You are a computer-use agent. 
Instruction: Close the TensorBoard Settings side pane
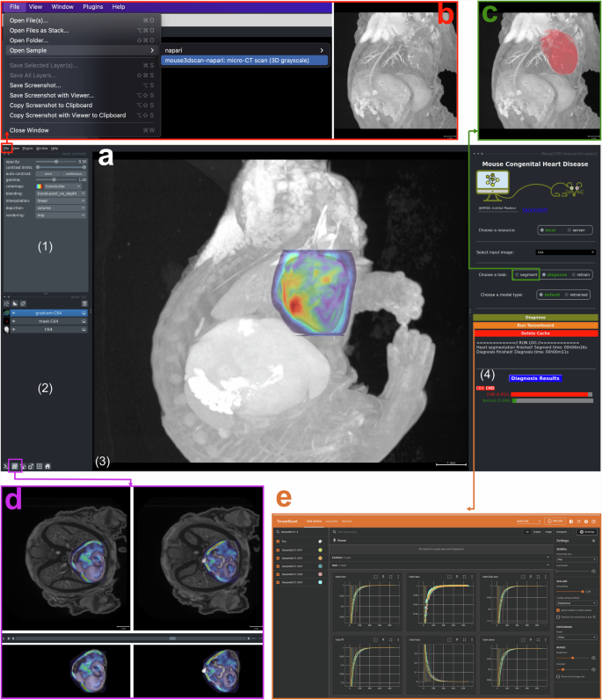pyautogui.click(x=593, y=541)
